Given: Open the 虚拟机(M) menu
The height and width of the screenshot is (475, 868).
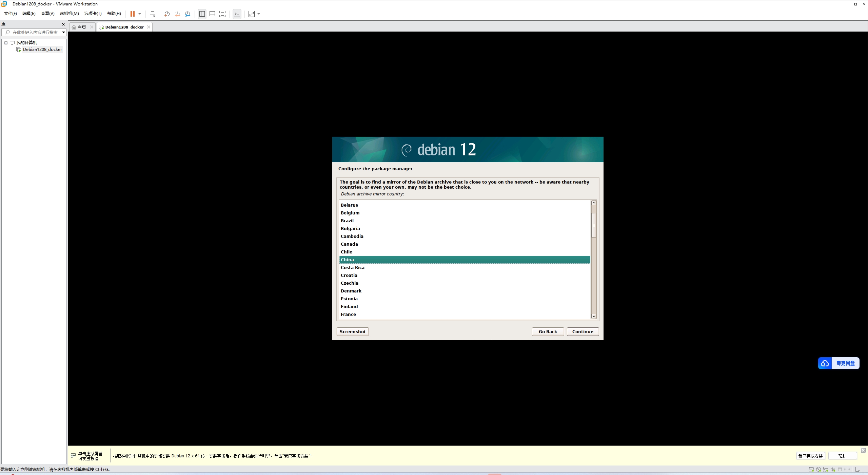Looking at the screenshot, I should click(x=69, y=14).
